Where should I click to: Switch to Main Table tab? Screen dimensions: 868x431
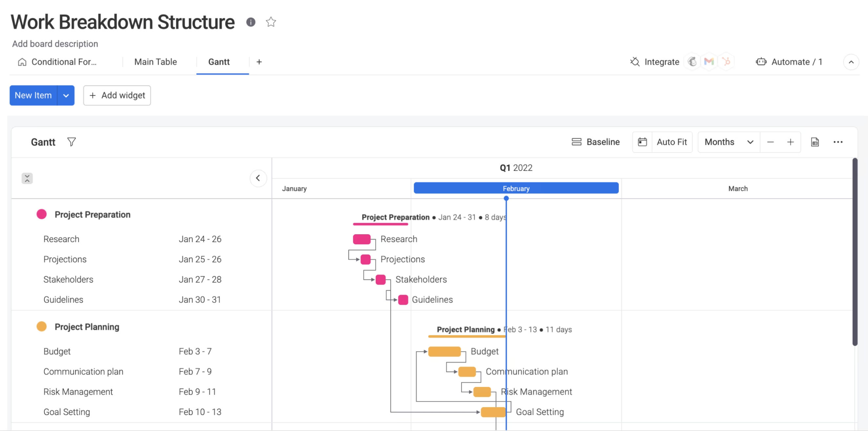[155, 62]
